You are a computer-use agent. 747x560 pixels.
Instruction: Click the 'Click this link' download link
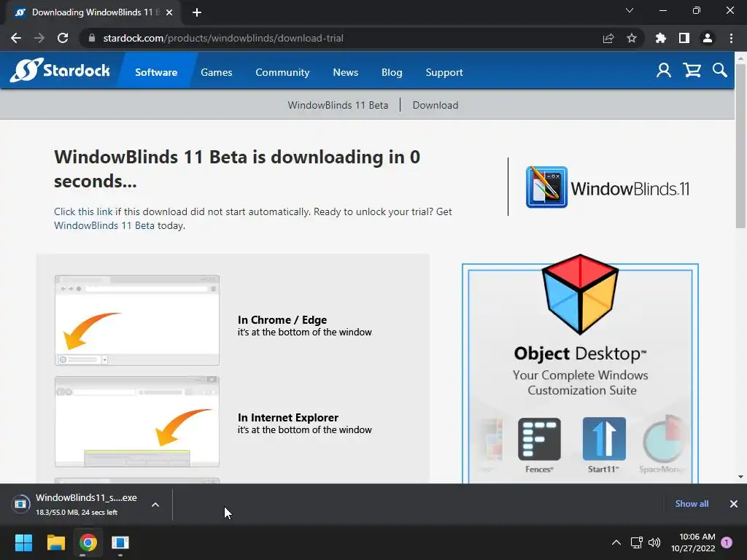coord(83,211)
